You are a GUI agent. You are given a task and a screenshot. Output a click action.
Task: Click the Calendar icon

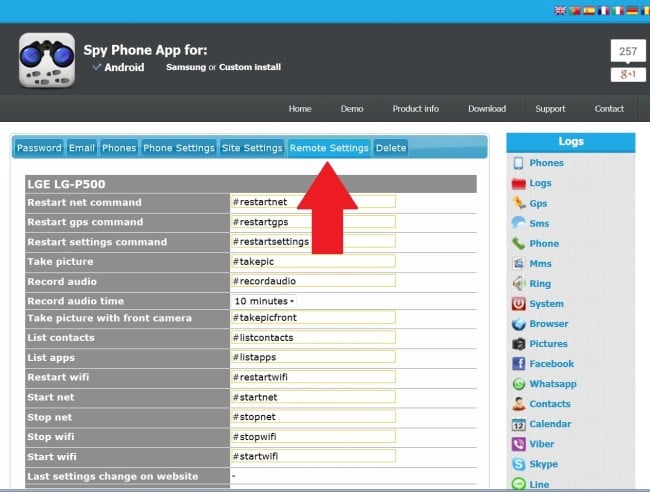(x=519, y=424)
